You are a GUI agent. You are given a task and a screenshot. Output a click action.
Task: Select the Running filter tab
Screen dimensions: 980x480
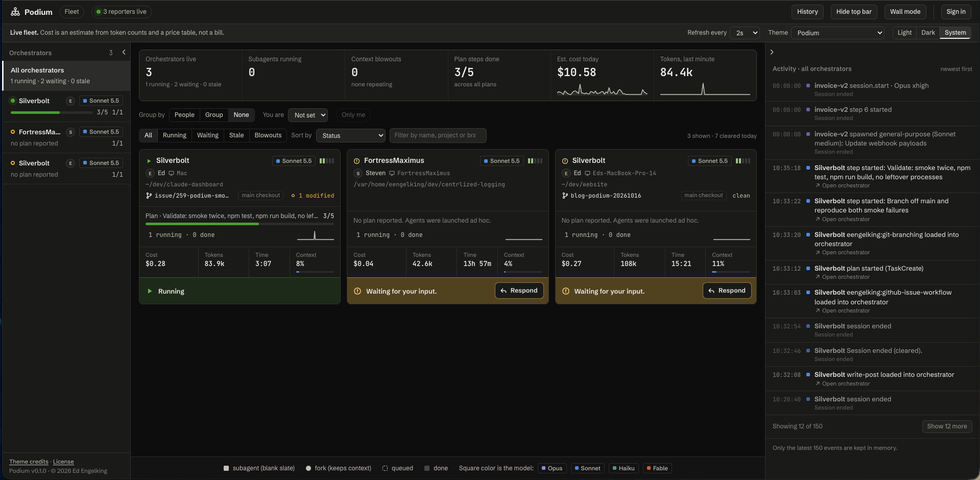point(175,135)
